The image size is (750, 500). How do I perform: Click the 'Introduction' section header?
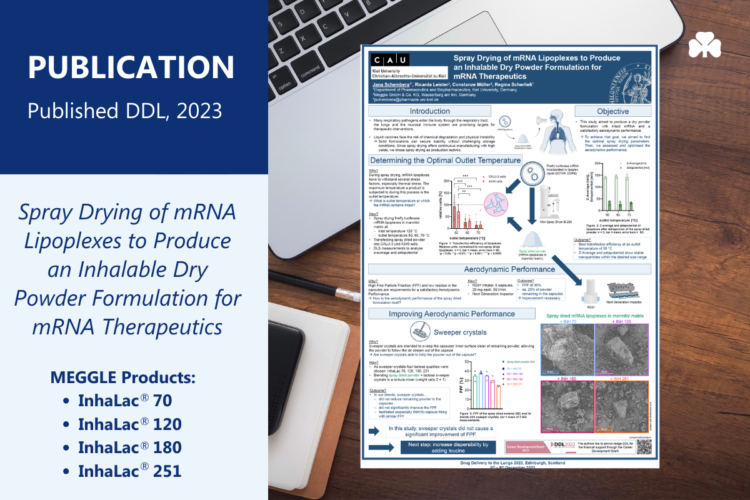click(x=430, y=111)
